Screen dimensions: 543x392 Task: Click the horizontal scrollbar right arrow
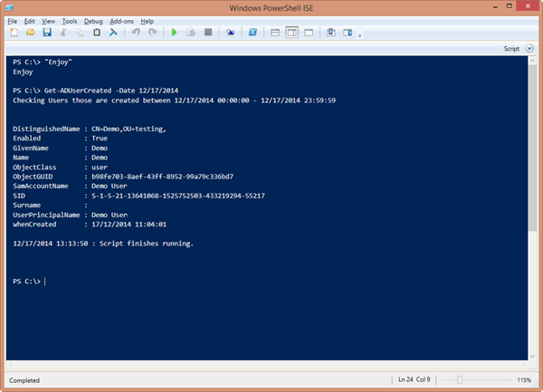523,365
